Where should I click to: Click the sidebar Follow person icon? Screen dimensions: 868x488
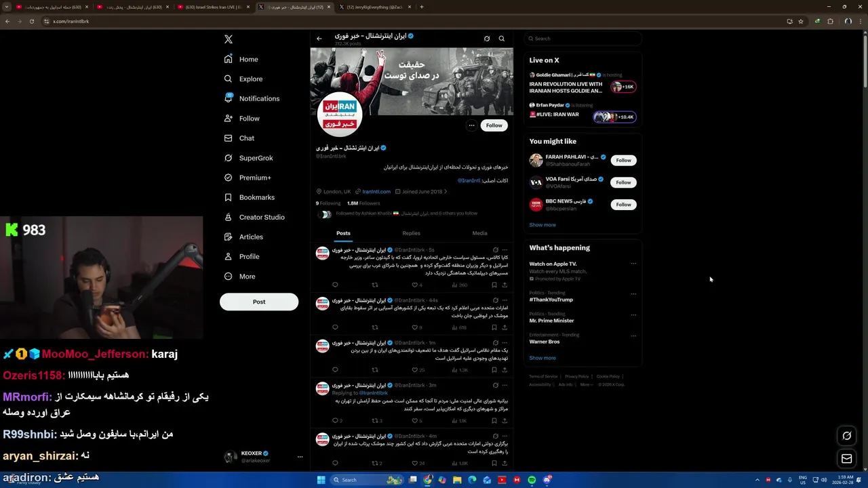(229, 119)
